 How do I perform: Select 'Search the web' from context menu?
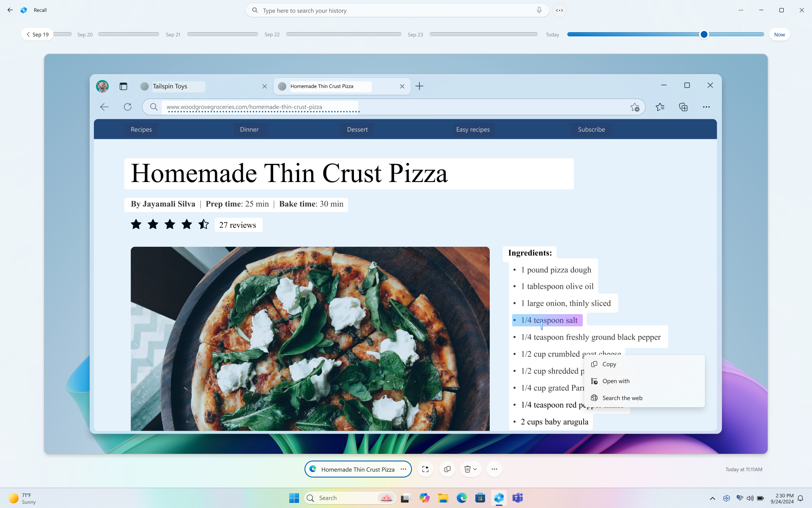click(622, 398)
